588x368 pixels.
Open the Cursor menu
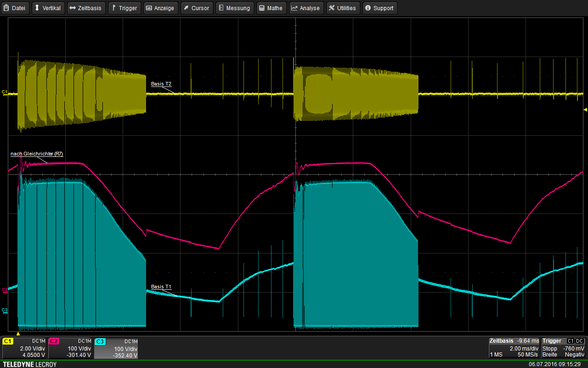point(197,8)
